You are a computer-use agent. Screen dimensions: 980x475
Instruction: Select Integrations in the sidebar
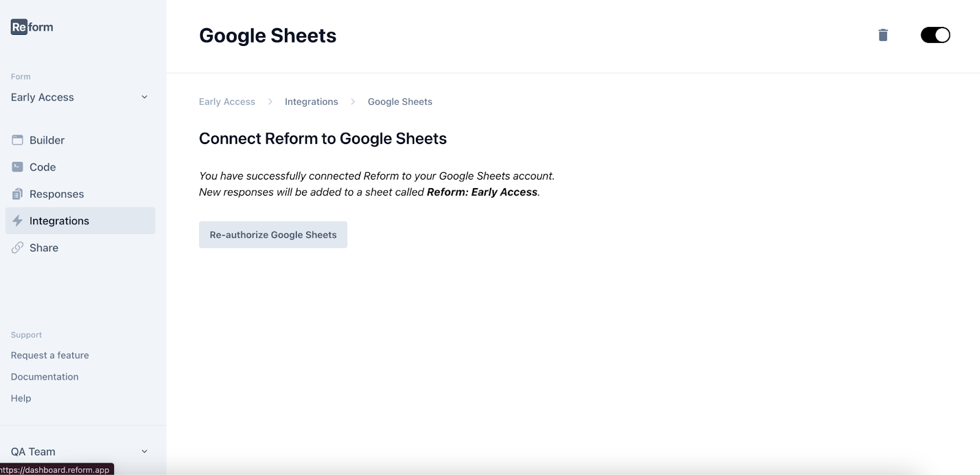point(80,221)
